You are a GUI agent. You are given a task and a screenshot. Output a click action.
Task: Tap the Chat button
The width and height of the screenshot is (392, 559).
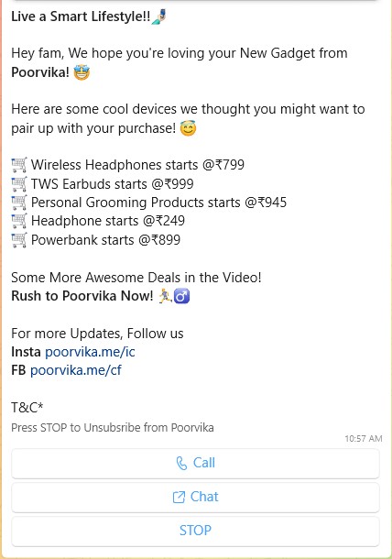pyautogui.click(x=195, y=497)
